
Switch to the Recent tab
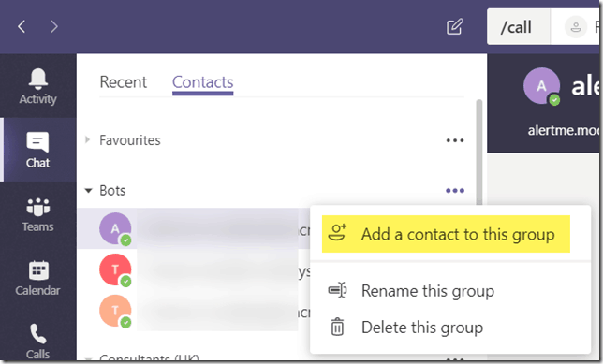(x=123, y=81)
